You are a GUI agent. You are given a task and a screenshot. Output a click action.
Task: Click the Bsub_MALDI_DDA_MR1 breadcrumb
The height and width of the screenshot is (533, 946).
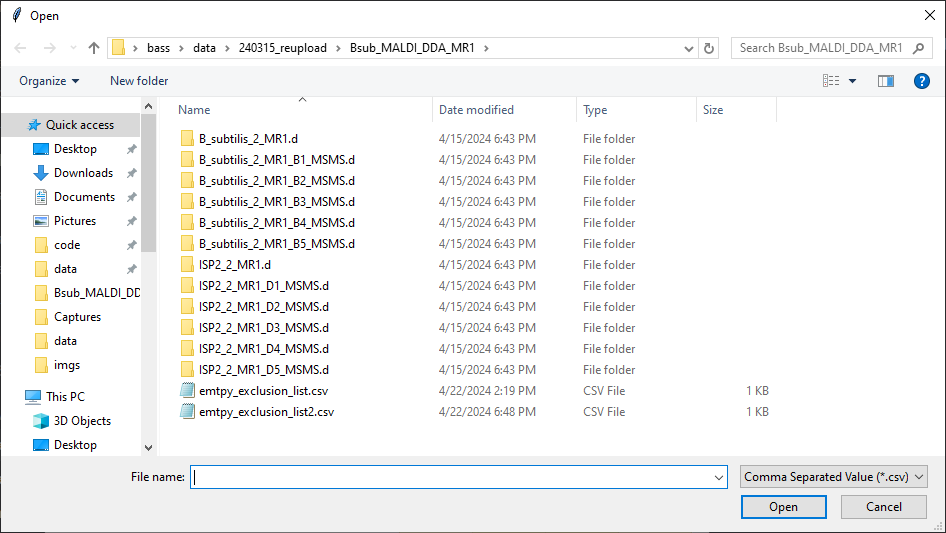tap(412, 48)
